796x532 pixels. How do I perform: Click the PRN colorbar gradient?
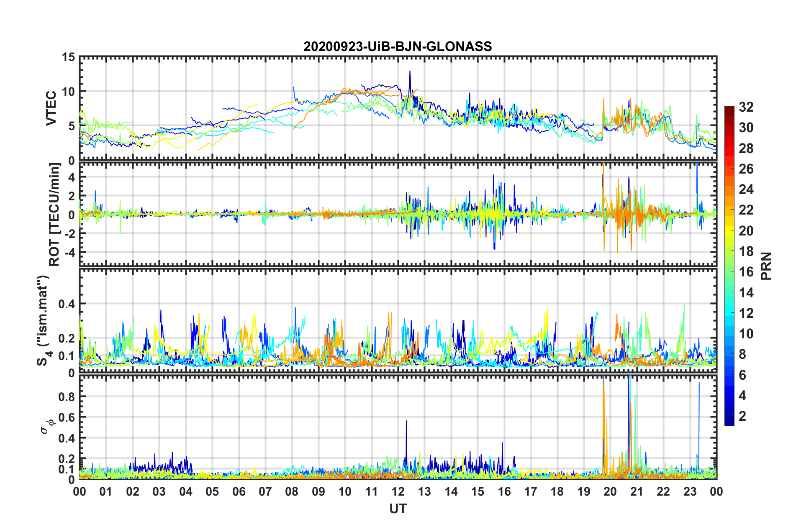[x=729, y=266]
